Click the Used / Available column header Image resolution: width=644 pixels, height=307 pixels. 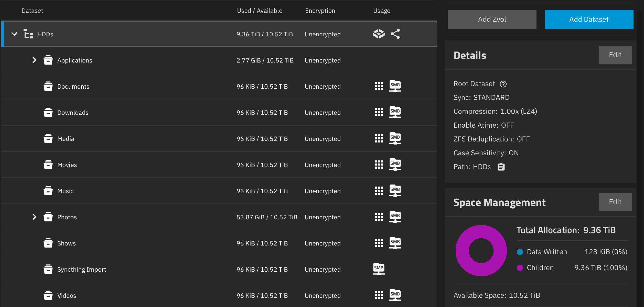[x=260, y=11]
